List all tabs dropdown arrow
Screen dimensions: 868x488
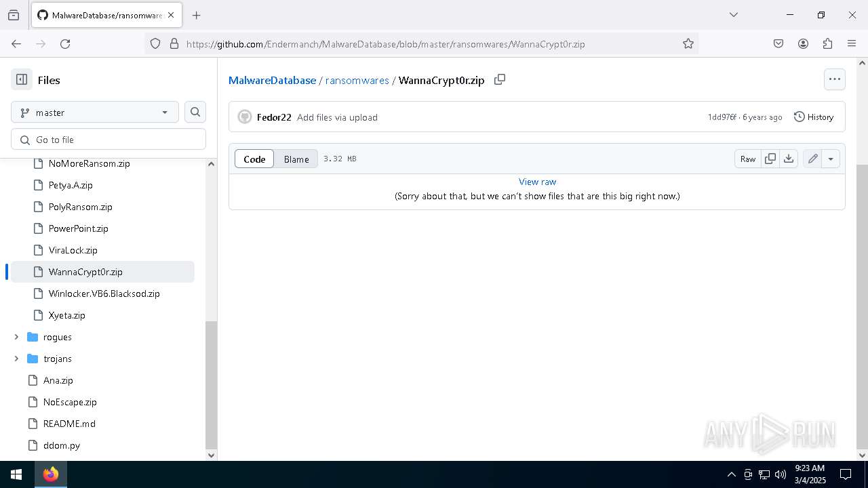(x=733, y=15)
